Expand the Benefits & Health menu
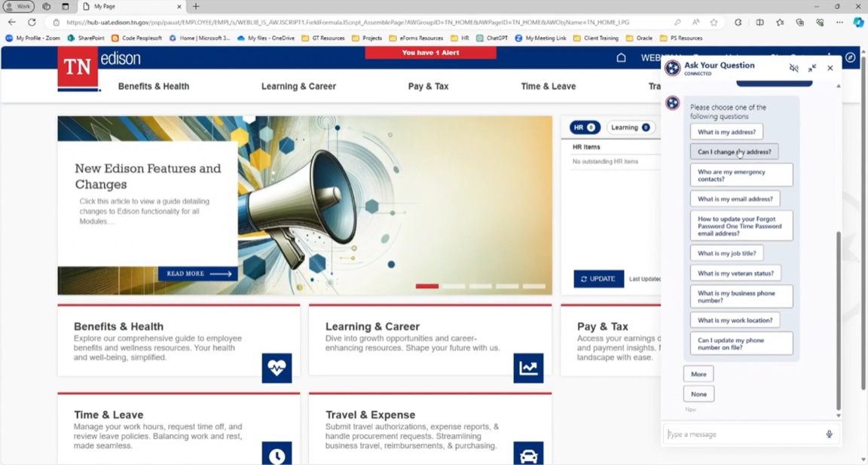 pos(154,87)
